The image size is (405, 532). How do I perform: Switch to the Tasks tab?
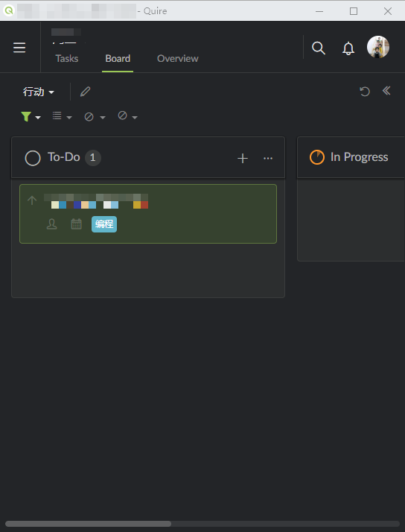[x=67, y=59]
